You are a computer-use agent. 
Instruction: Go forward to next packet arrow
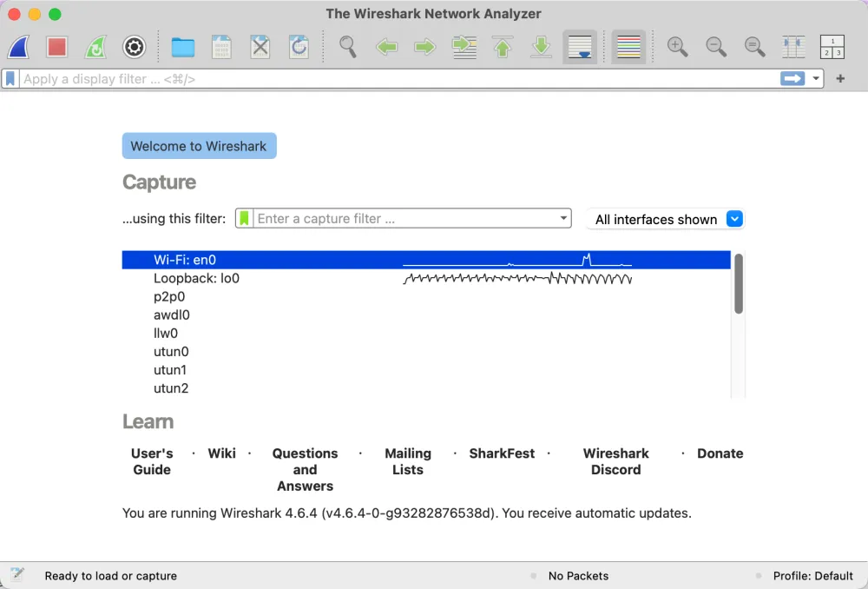click(x=425, y=47)
